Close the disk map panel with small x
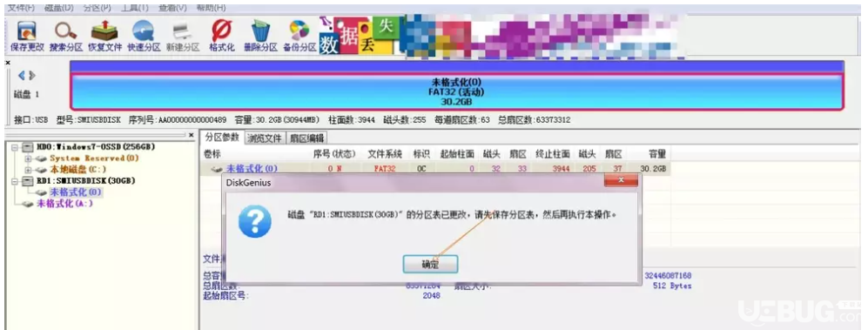Viewport: 868px width, 330px height. (x=8, y=63)
